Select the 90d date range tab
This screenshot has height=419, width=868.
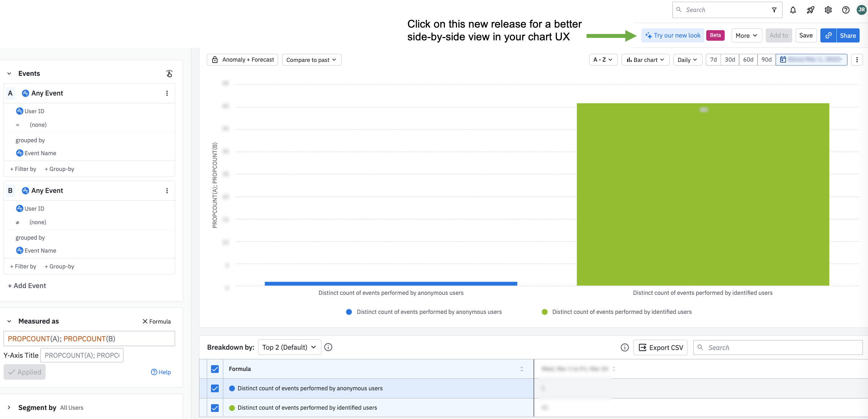point(766,60)
